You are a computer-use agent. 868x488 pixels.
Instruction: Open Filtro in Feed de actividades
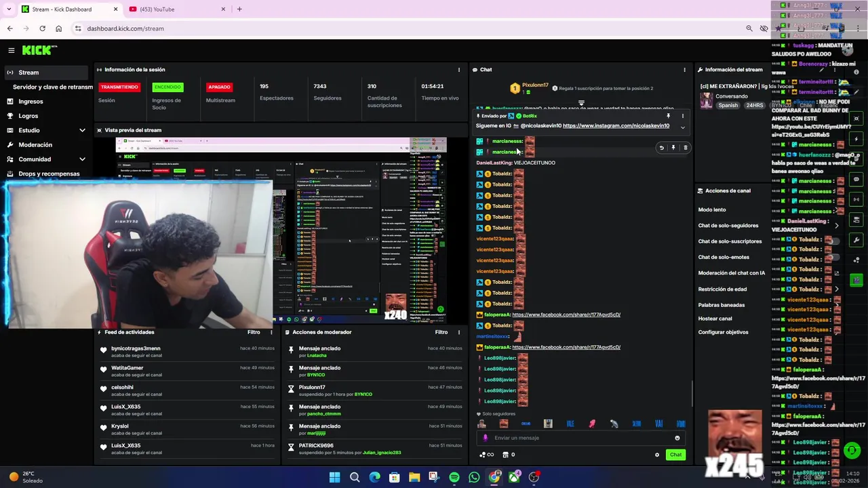(x=254, y=332)
